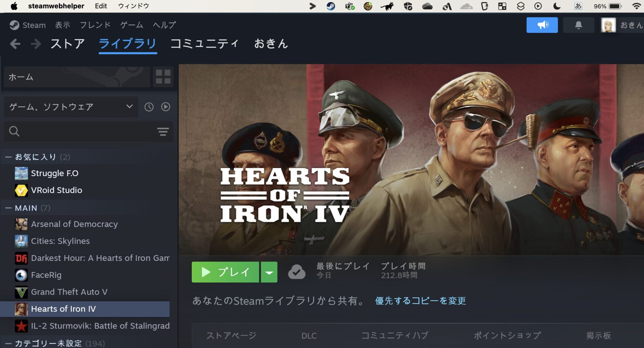644x348 pixels.
Task: Open the play options dropdown arrow
Action: click(x=269, y=272)
